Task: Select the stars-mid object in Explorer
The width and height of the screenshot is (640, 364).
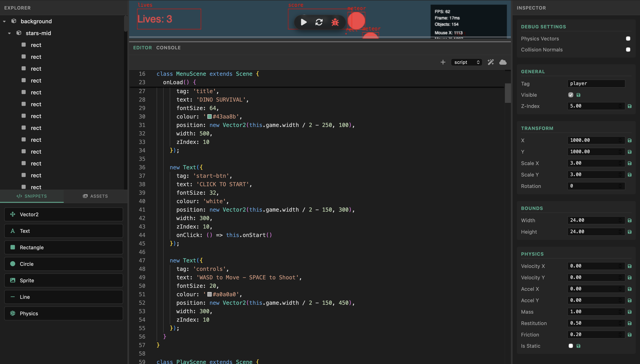Action: pos(38,33)
